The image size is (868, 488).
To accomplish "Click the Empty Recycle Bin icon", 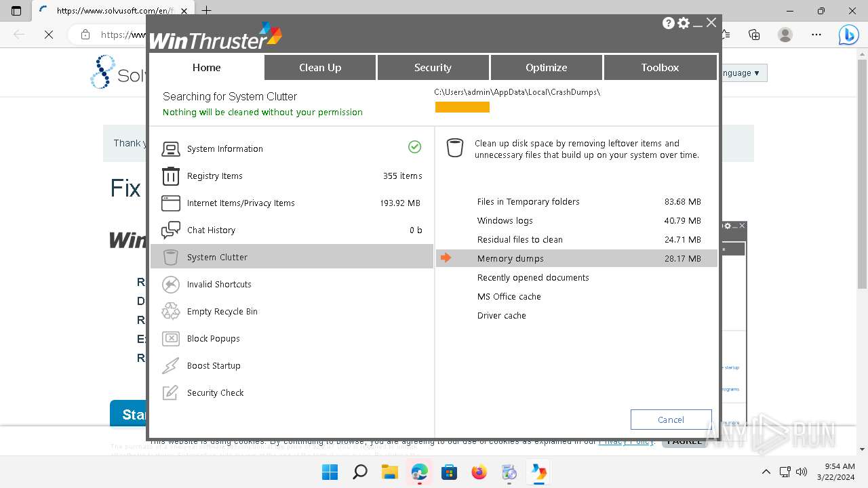I will click(171, 312).
